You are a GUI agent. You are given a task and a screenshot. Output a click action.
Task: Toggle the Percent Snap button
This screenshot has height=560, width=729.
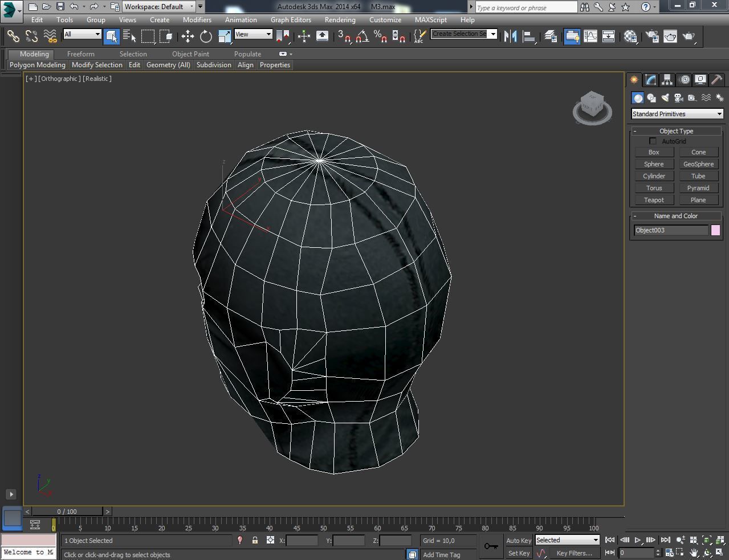(381, 36)
